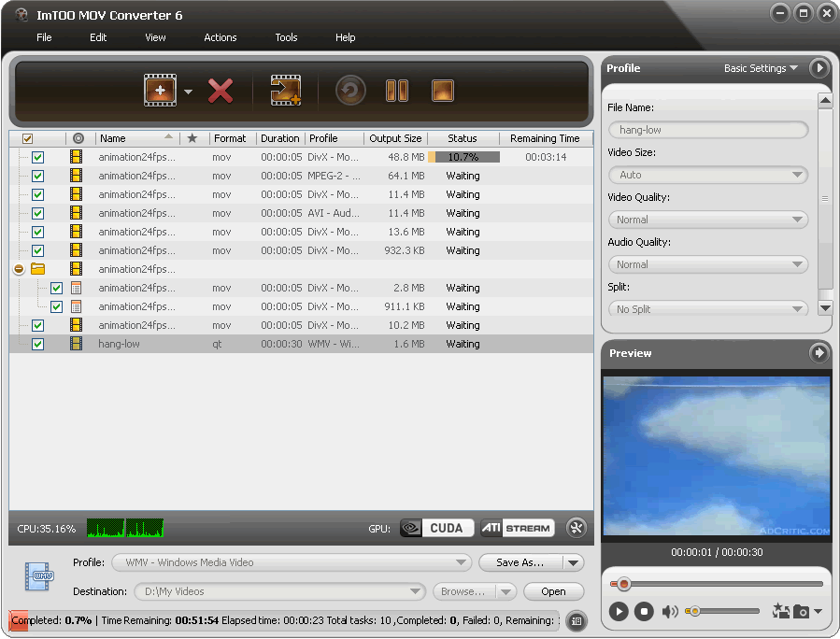This screenshot has width=840, height=639.
Task: Open GPU settings wrench icon
Action: (577, 528)
